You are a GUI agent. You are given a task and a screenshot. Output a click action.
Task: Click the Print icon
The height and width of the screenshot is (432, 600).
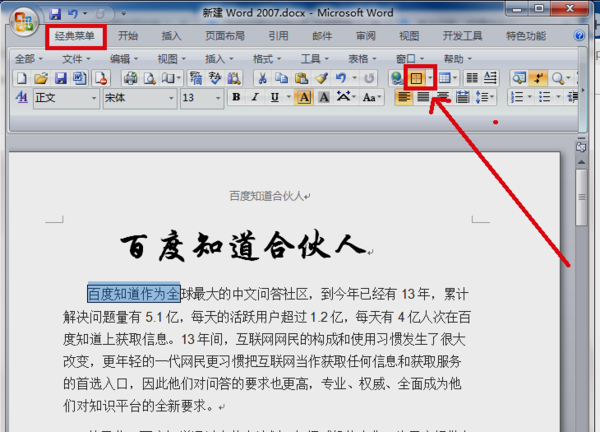pos(130,78)
